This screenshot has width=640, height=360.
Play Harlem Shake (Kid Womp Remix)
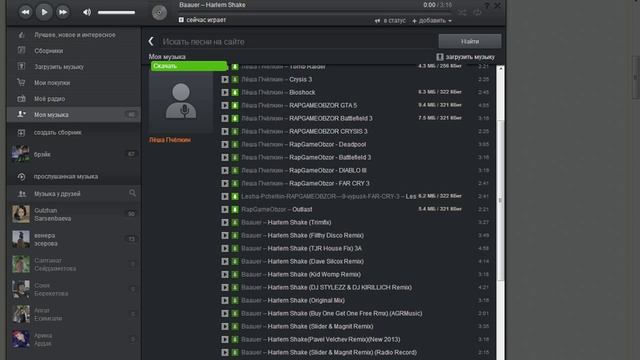pyautogui.click(x=225, y=275)
